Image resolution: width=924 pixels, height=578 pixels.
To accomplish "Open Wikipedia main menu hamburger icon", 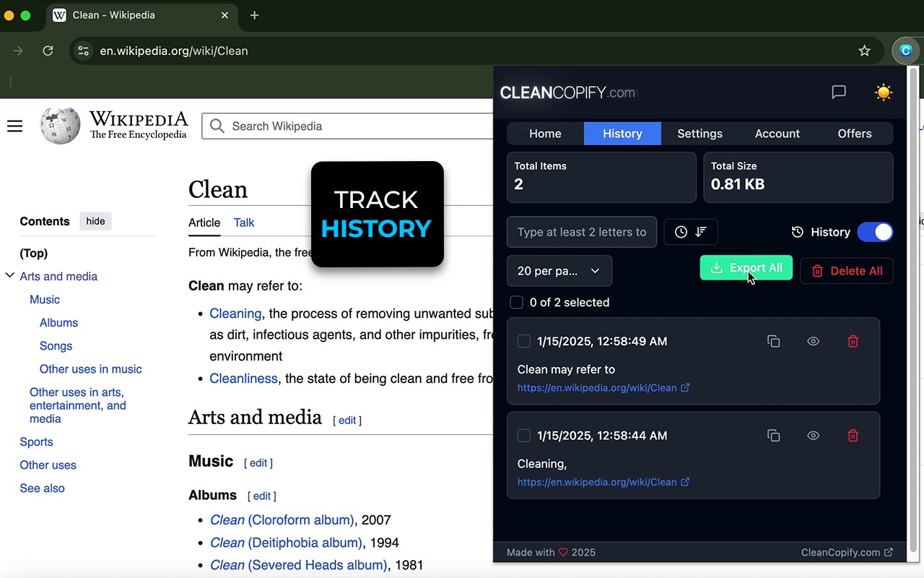I will pyautogui.click(x=14, y=126).
